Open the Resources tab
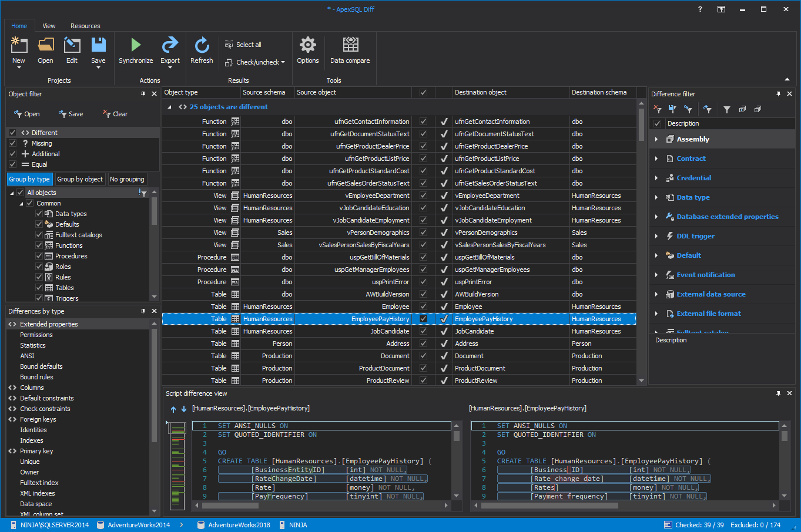 tap(85, 26)
